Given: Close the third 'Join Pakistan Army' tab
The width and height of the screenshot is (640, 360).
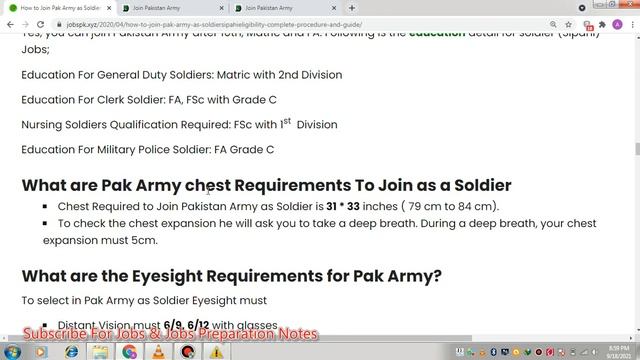Looking at the screenshot, I should (x=334, y=8).
